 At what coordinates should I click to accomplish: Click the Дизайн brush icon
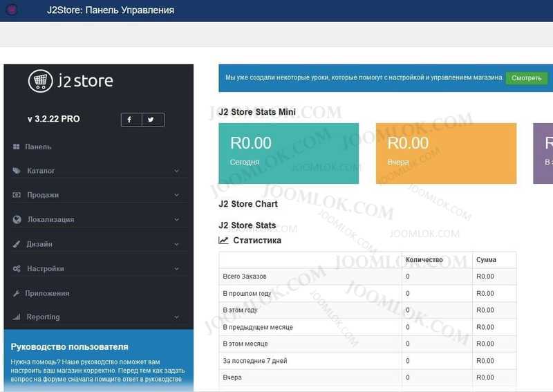(x=16, y=244)
